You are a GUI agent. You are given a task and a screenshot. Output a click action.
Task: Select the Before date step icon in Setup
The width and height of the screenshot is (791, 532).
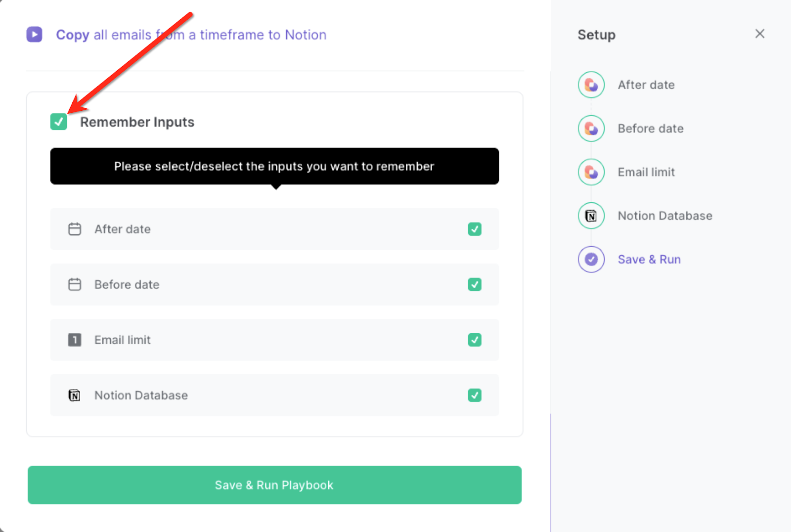(591, 129)
